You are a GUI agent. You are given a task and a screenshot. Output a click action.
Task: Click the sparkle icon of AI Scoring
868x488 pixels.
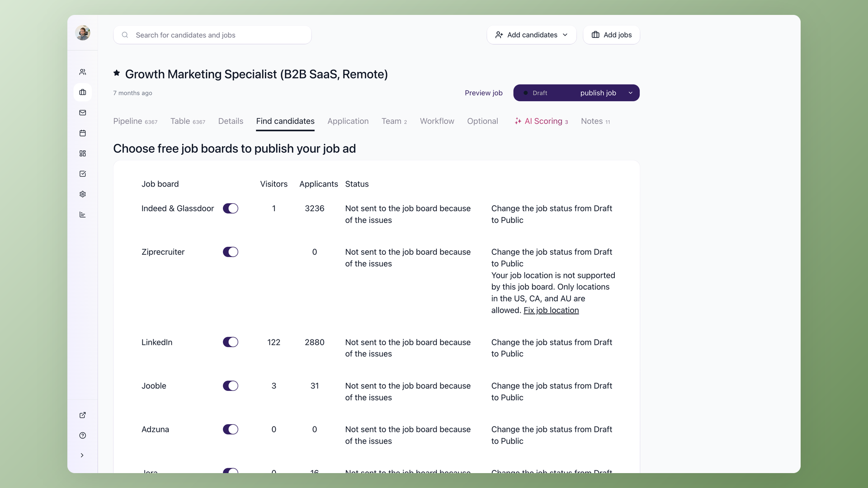point(518,121)
